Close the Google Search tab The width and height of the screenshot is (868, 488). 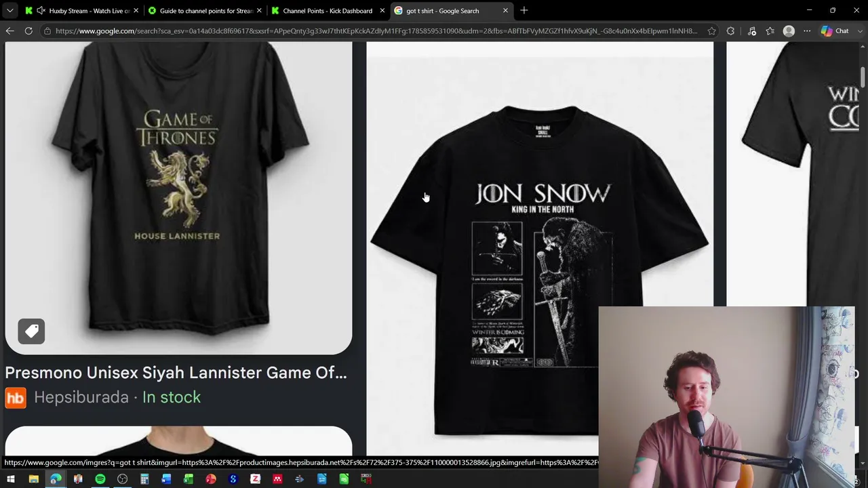coord(505,11)
